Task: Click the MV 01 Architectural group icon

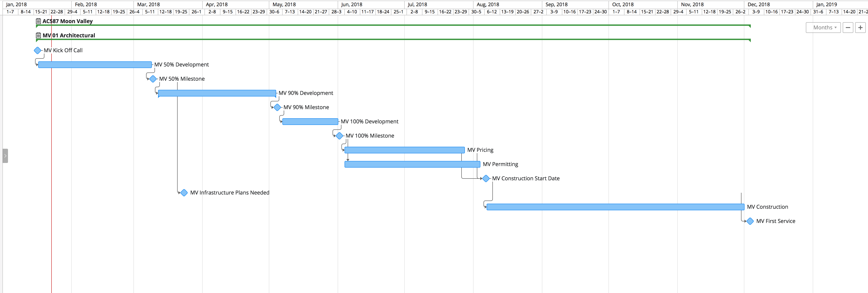Action: coord(38,35)
